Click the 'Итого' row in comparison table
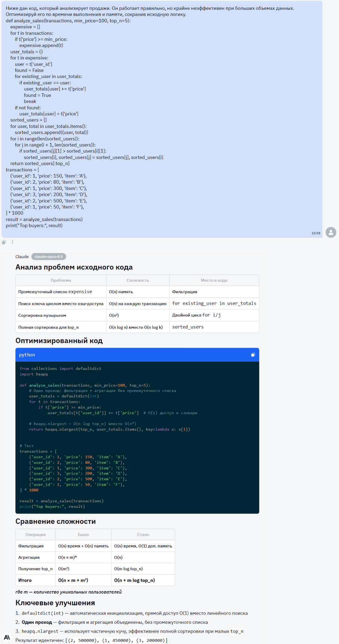 tap(25, 580)
